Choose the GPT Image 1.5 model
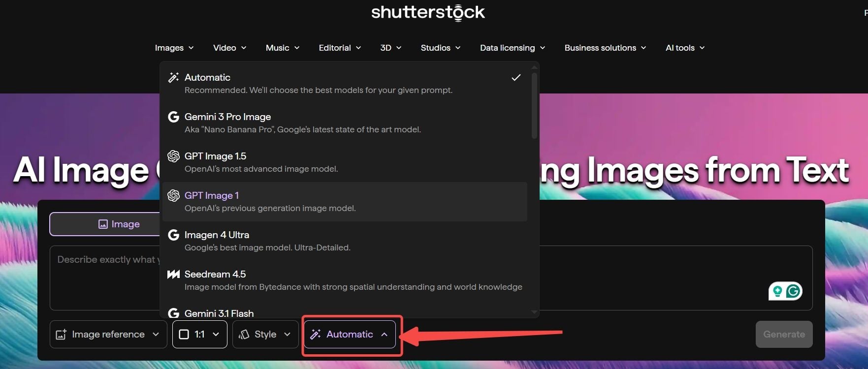This screenshot has width=868, height=369. pos(345,162)
